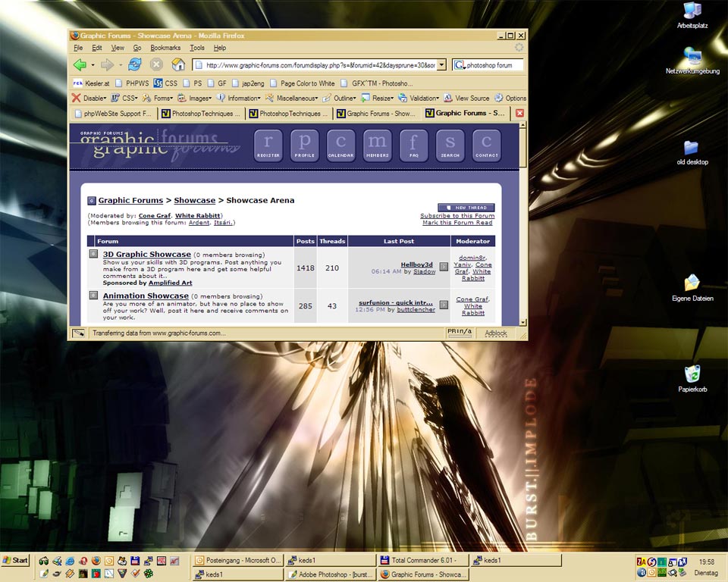This screenshot has width=728, height=582.
Task: Reload the current page
Action: tap(135, 64)
